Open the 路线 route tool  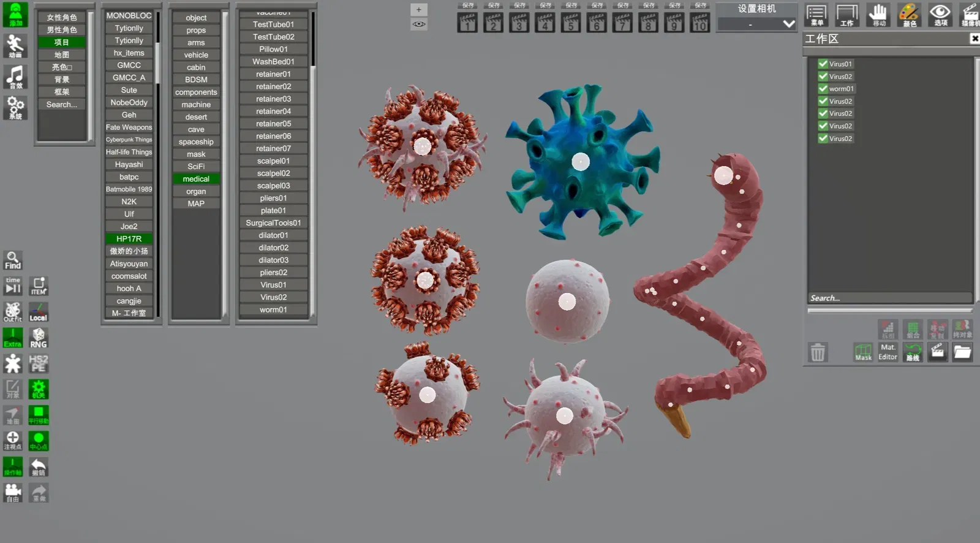pos(913,352)
